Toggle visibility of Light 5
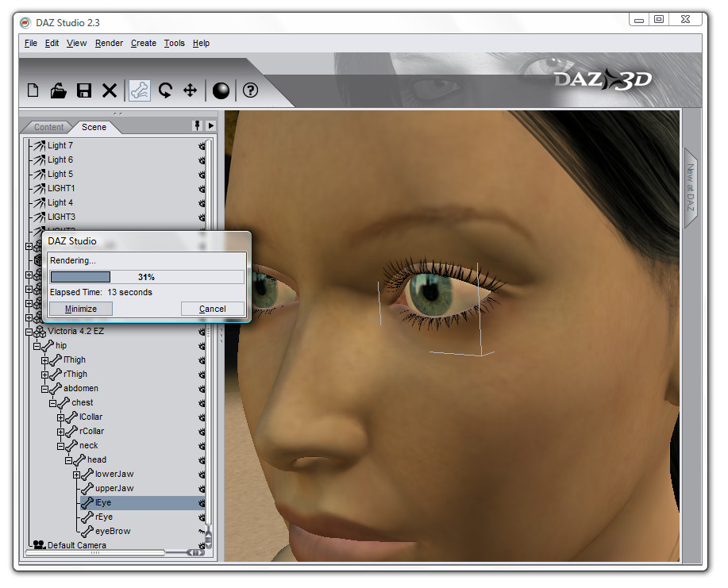Screen dimensions: 728x588 [x=202, y=175]
